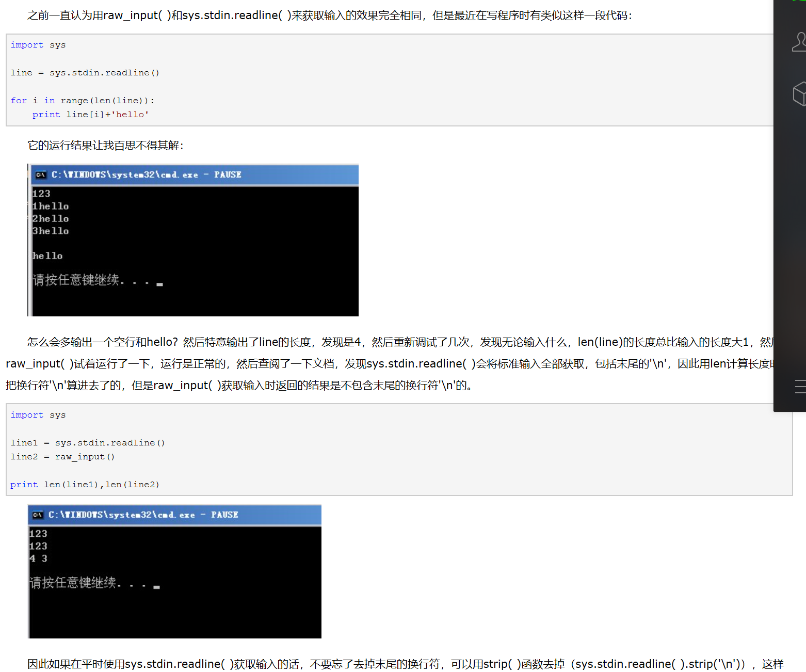Click the first cmd.exe console screenshot
This screenshot has width=806, height=672.
click(193, 240)
